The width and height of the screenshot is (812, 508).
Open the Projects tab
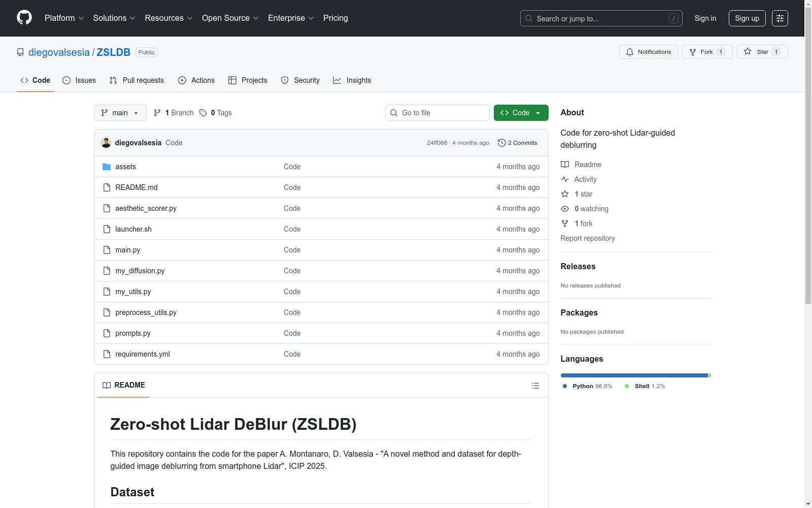pos(248,80)
